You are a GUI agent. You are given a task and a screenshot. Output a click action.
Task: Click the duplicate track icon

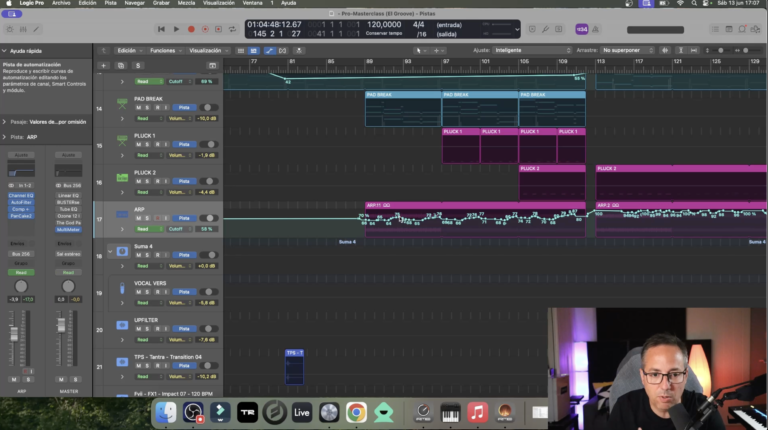[121, 66]
